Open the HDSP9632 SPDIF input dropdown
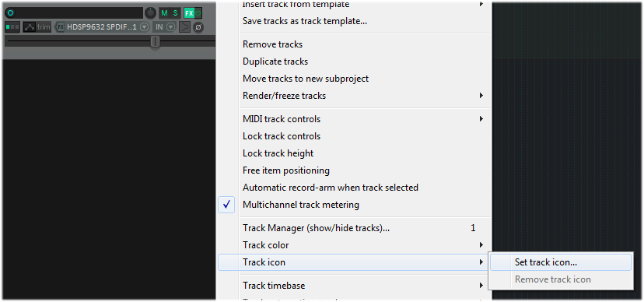The width and height of the screenshot is (644, 302). pyautogui.click(x=144, y=27)
